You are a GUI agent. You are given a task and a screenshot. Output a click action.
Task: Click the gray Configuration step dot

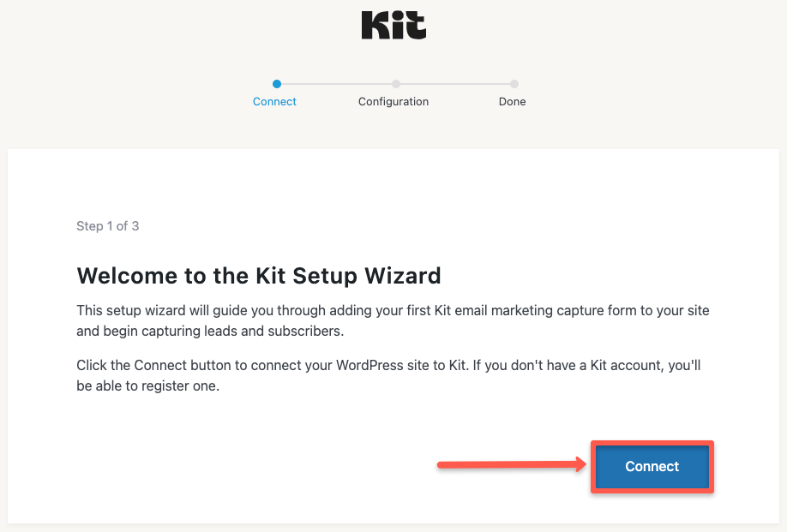tap(395, 84)
